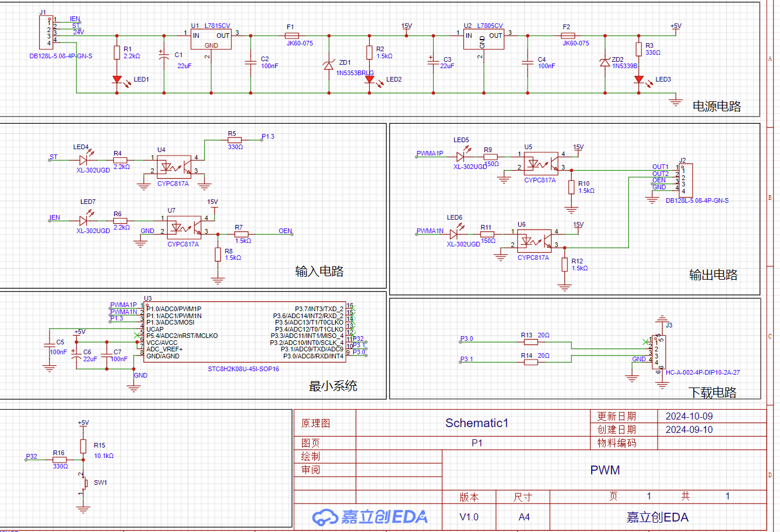Viewport: 780px width, 532px height.
Task: Click the 输出电路 section title
Action: pyautogui.click(x=713, y=274)
